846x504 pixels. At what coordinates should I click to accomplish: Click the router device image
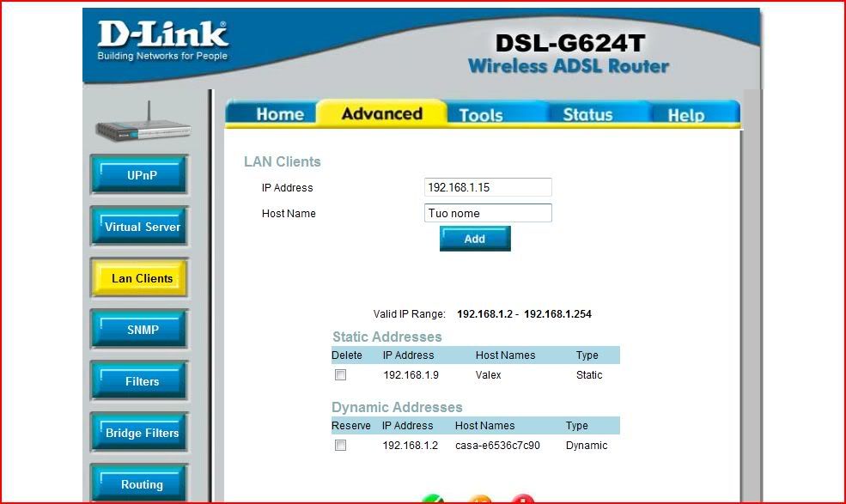pyautogui.click(x=143, y=123)
